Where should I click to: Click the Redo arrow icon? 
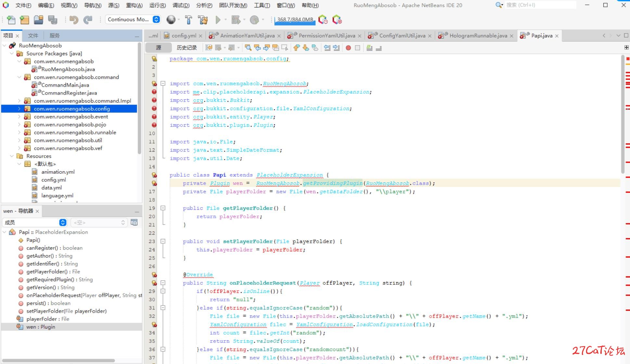coord(88,20)
